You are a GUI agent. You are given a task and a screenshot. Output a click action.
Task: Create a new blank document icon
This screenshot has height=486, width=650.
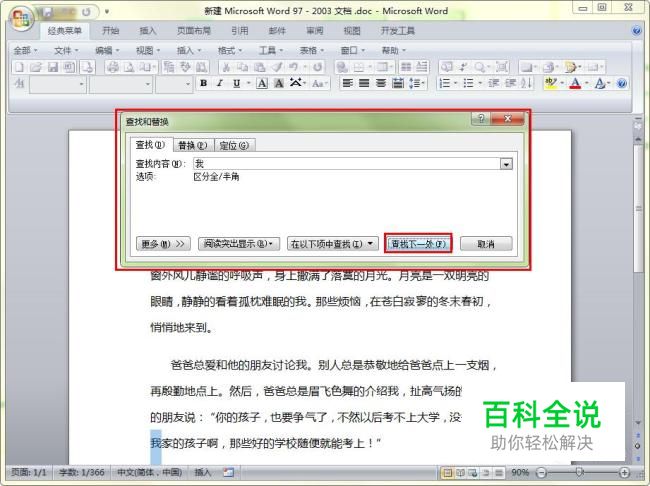pyautogui.click(x=19, y=67)
